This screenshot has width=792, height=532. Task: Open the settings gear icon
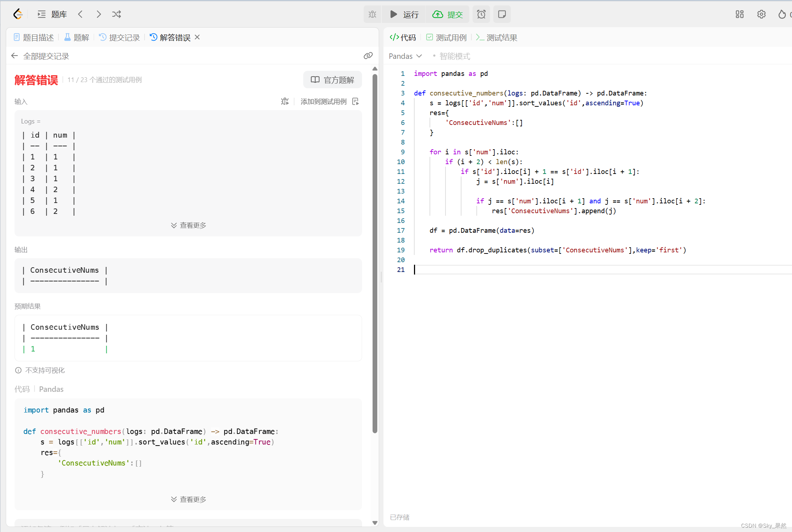pos(761,14)
